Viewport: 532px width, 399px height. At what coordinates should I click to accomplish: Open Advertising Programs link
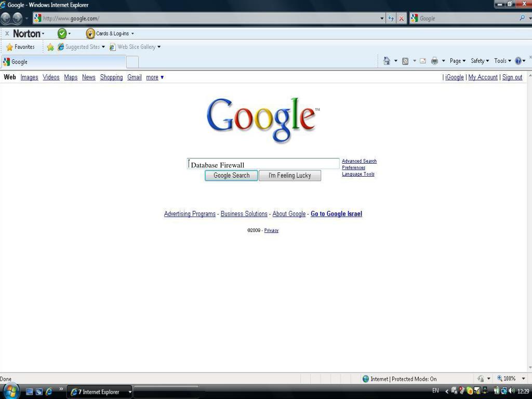[x=190, y=214]
